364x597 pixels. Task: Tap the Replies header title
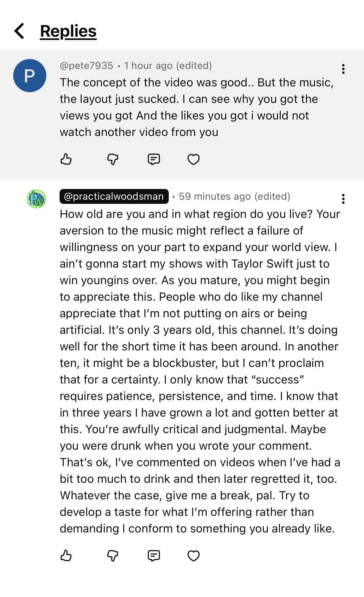point(68,31)
